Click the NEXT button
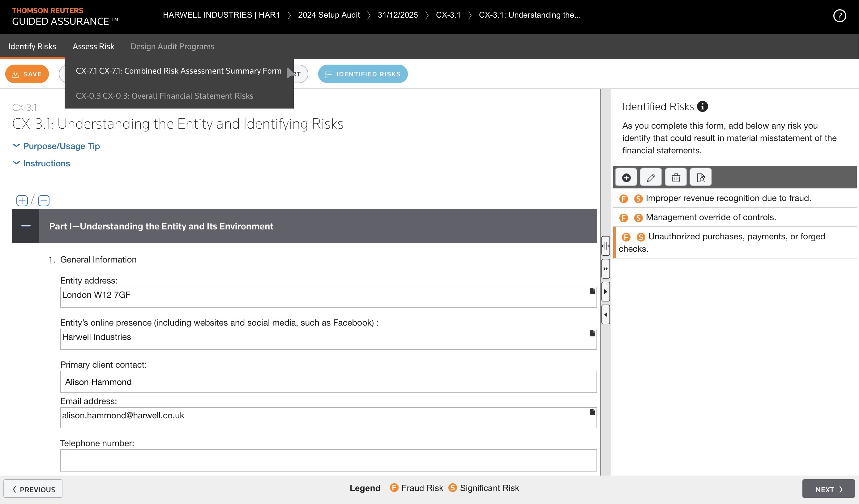The width and height of the screenshot is (859, 504). (x=828, y=489)
